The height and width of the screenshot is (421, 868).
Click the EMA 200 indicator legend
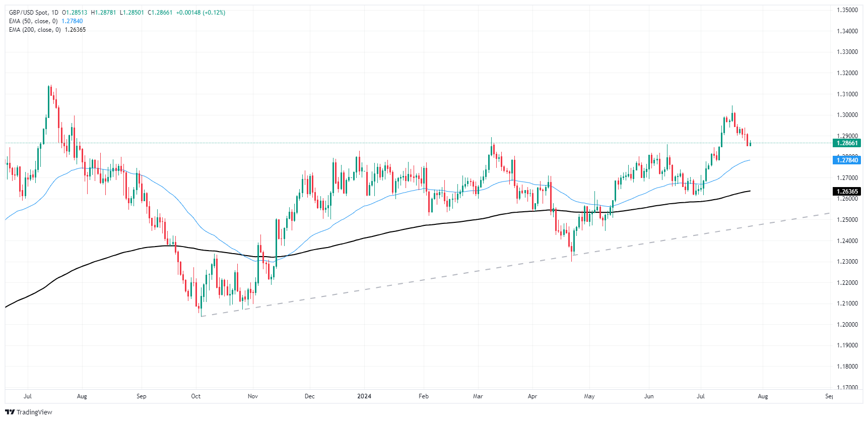coord(35,30)
